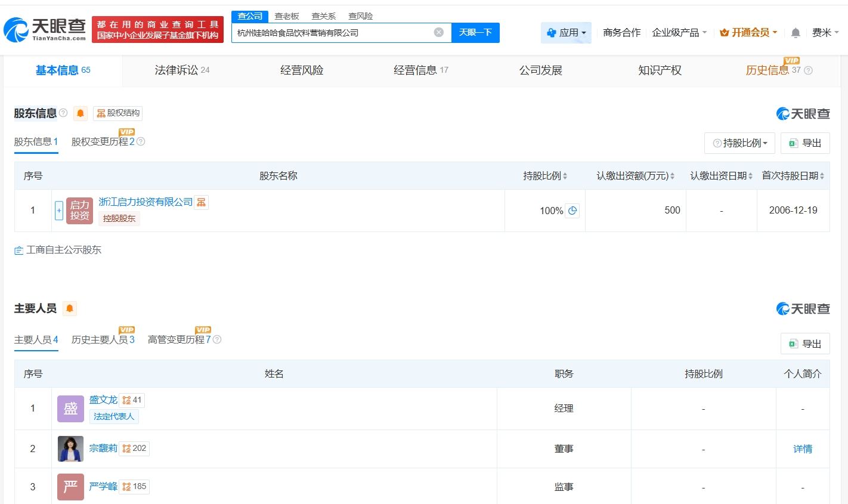Screen dimensions: 848x504
Task: Switch to the 法律诉讼 tab
Action: 181,70
